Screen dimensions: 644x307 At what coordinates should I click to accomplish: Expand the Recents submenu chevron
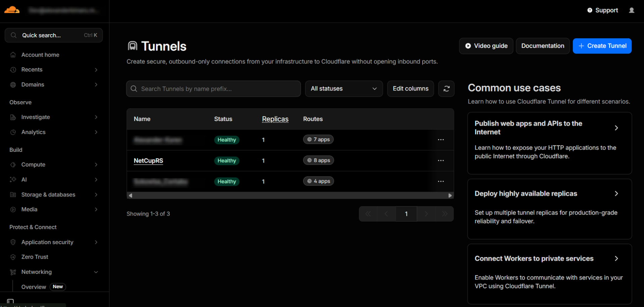96,70
